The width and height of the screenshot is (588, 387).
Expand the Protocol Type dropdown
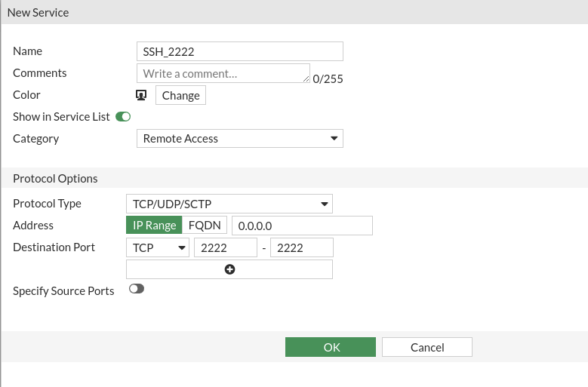point(229,204)
